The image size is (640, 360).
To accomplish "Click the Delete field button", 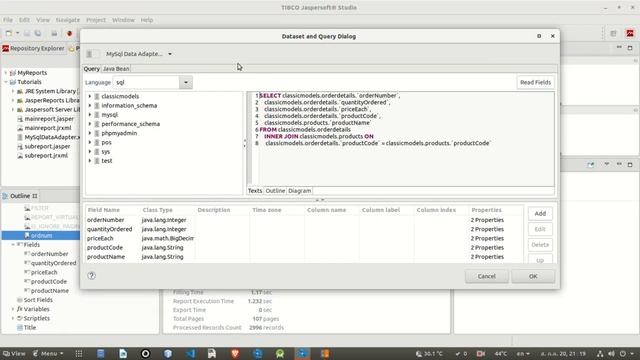I will click(x=540, y=244).
